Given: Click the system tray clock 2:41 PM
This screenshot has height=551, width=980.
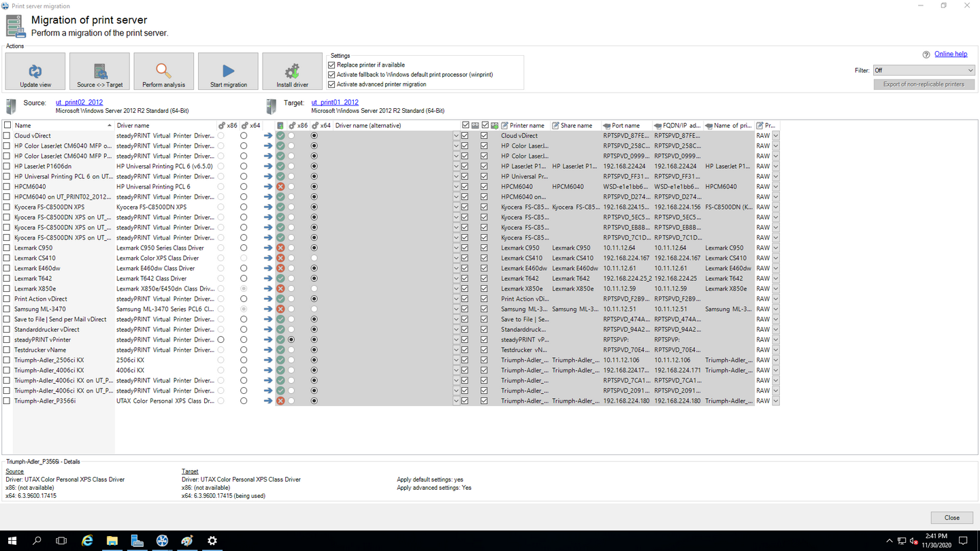Looking at the screenshot, I should (936, 537).
